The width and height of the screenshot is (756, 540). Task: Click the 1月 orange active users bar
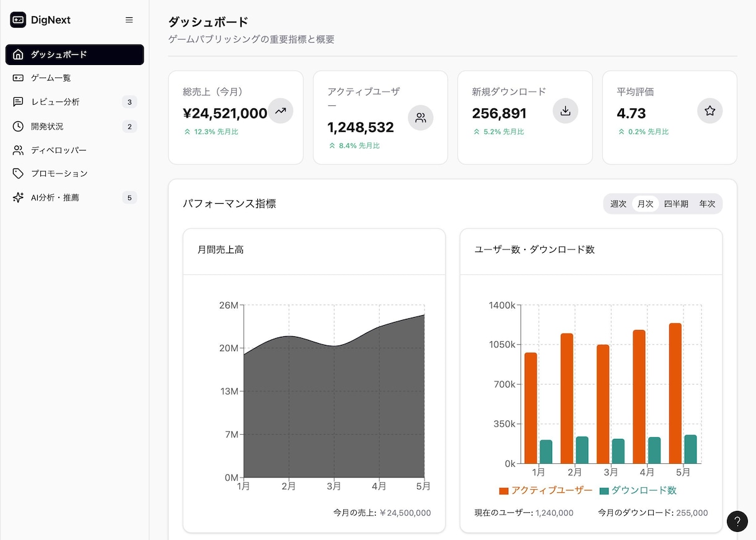(x=531, y=408)
